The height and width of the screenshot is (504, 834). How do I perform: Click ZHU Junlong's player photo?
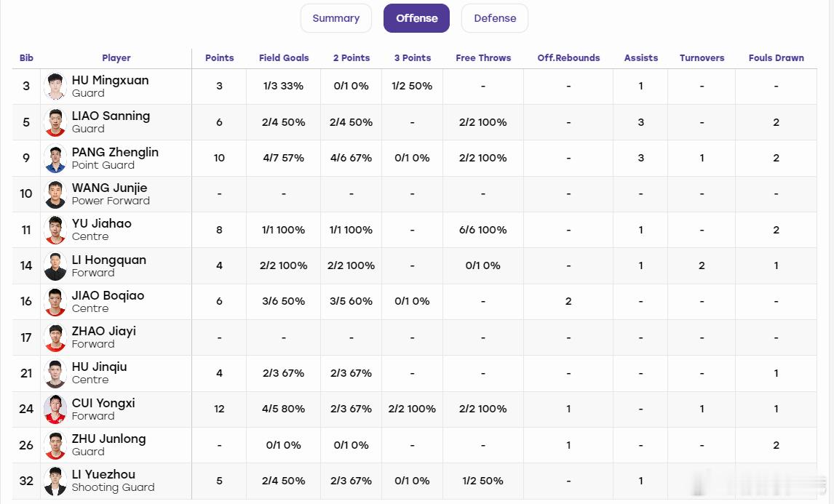click(55, 445)
